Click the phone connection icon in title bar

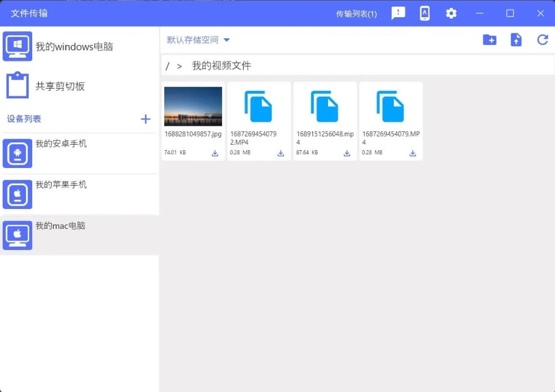(425, 13)
